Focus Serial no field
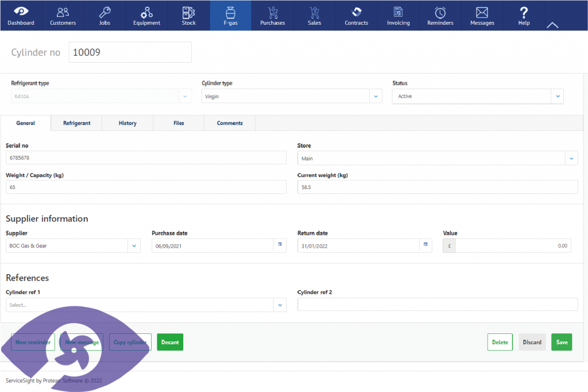The width and height of the screenshot is (588, 392). (146, 157)
